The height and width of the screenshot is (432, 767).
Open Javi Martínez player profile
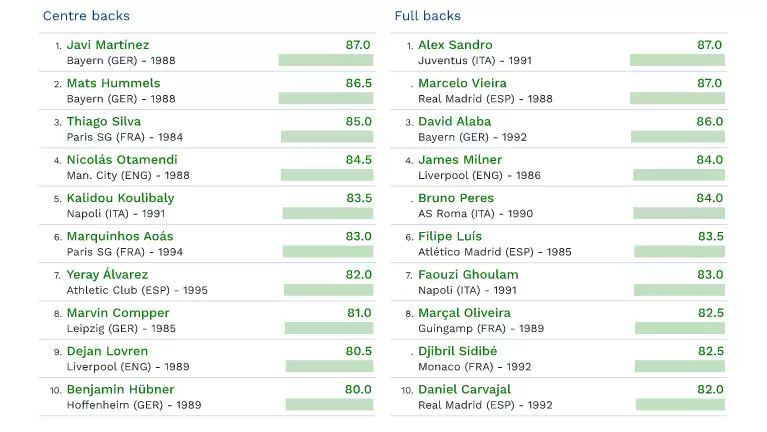coord(108,45)
